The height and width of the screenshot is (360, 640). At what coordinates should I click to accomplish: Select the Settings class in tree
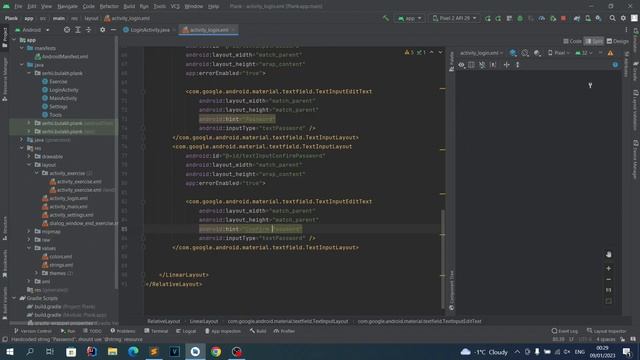coord(55,107)
